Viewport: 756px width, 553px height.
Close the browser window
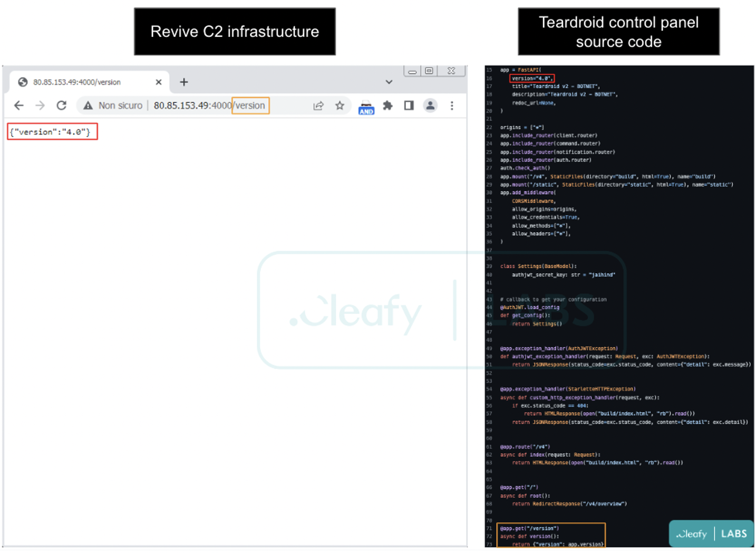pos(451,71)
